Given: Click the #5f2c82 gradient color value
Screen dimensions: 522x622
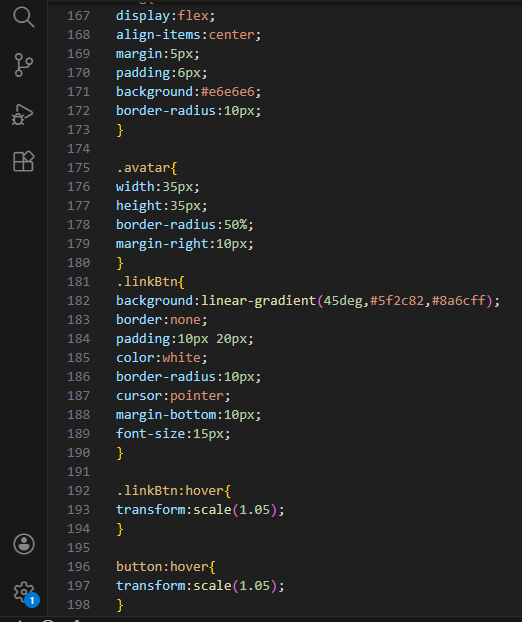Looking at the screenshot, I should (397, 301).
